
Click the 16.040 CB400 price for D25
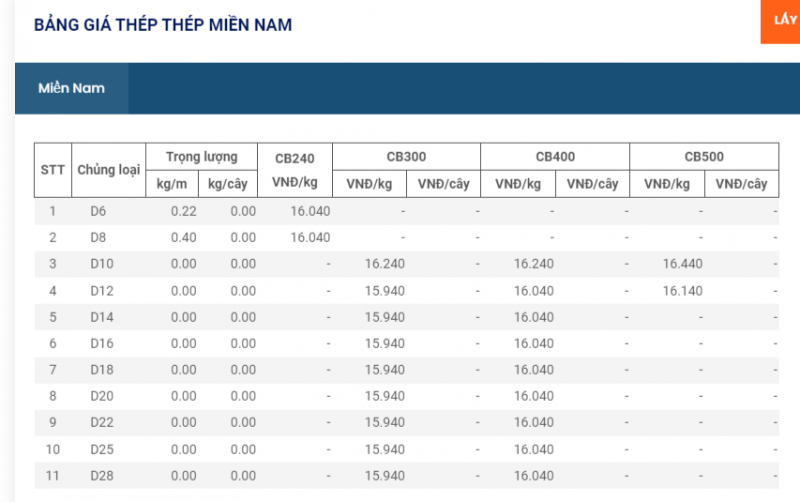tap(534, 449)
